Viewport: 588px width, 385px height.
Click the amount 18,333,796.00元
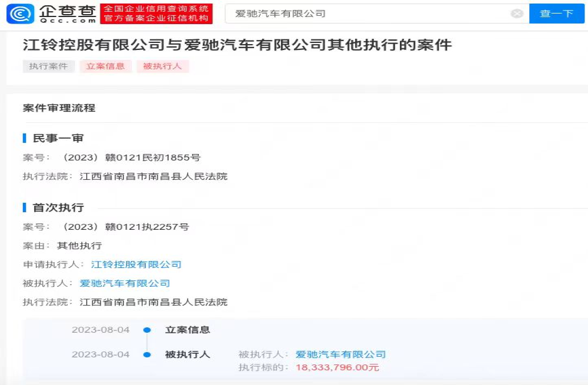pyautogui.click(x=337, y=367)
